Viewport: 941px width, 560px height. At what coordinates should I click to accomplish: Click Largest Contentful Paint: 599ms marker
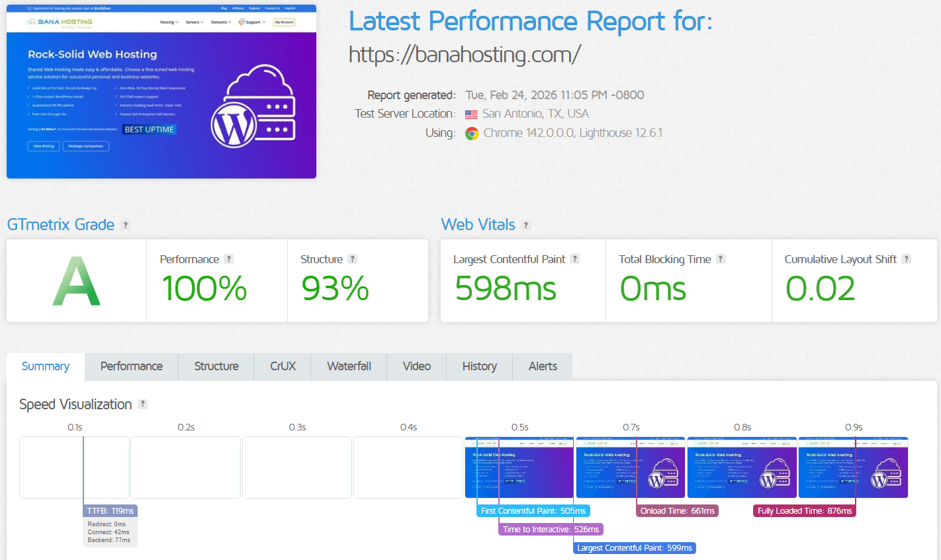635,548
